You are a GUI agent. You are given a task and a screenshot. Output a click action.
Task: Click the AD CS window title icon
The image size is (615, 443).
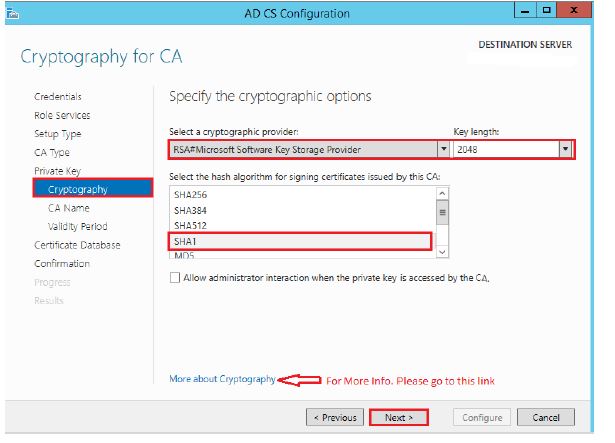[13, 14]
